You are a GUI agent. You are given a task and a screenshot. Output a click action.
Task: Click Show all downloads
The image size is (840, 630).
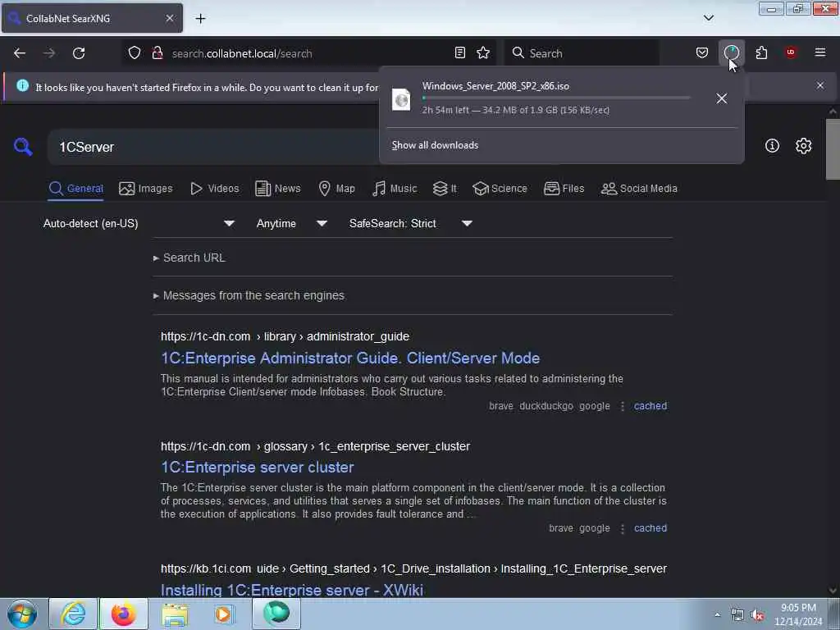pyautogui.click(x=435, y=145)
